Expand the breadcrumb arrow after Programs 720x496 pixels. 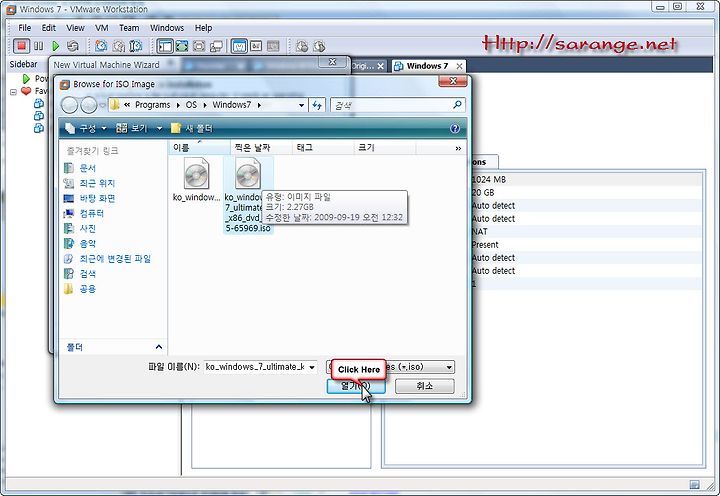point(178,105)
